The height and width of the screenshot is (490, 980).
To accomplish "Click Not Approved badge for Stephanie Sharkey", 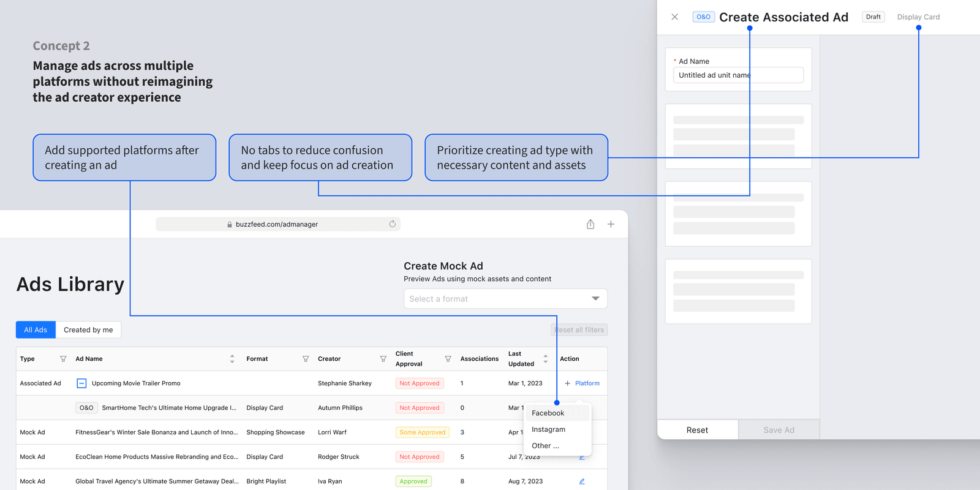I will [420, 383].
